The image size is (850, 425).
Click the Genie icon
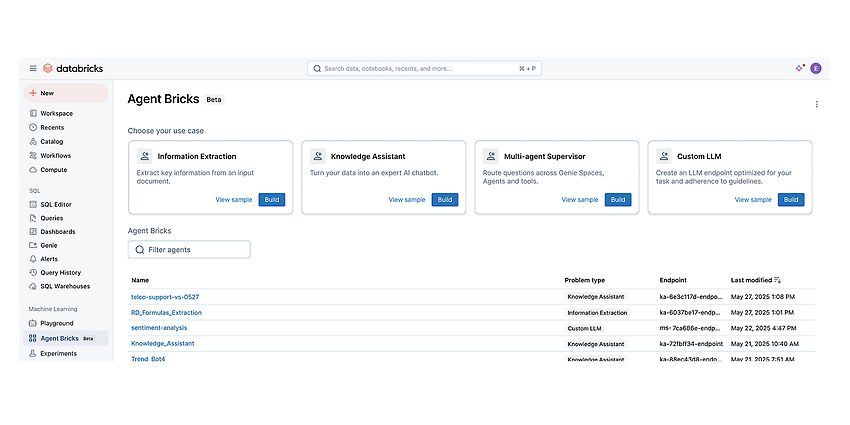pos(33,245)
